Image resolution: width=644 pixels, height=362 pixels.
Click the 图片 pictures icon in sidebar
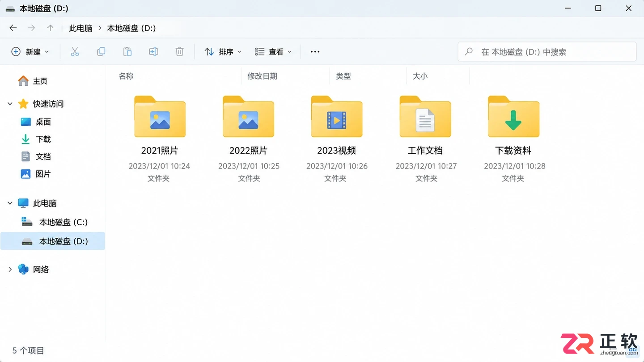tap(26, 174)
